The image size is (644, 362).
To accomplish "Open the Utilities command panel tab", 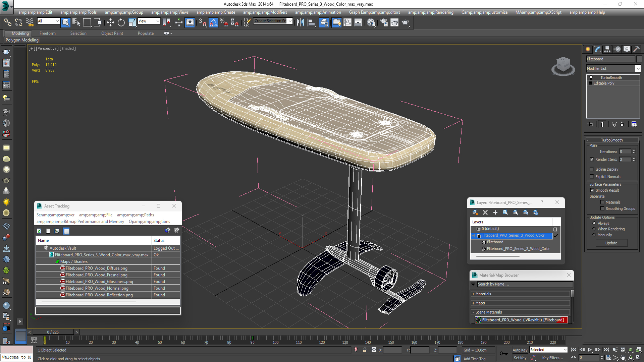I will (x=637, y=49).
